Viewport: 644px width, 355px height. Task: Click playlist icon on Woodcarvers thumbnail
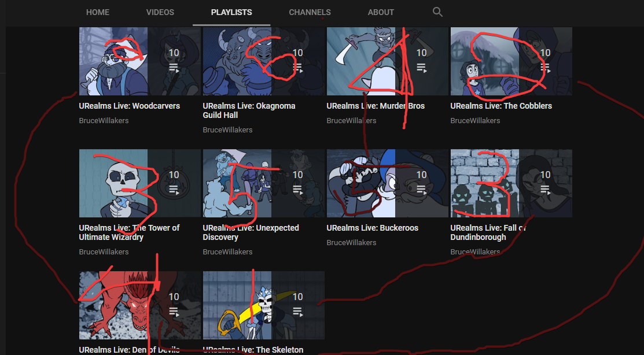point(174,68)
